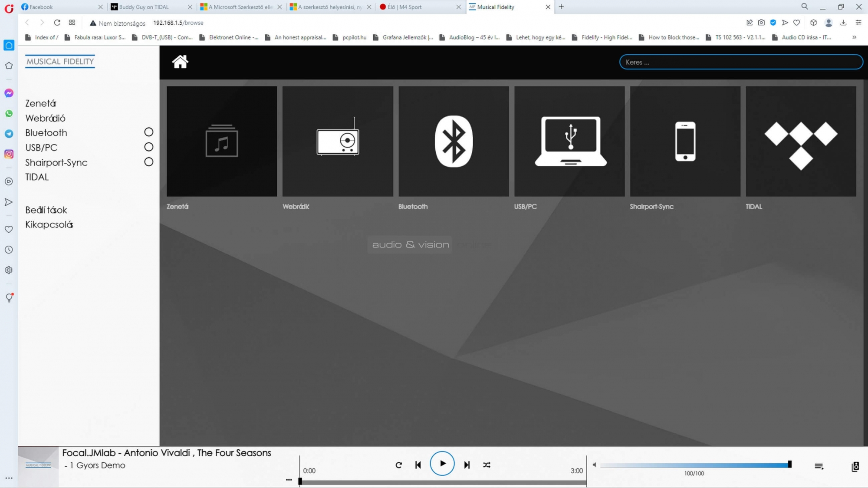Switch to A Microsoft Szerkesztő tab
The height and width of the screenshot is (488, 868).
pyautogui.click(x=240, y=7)
